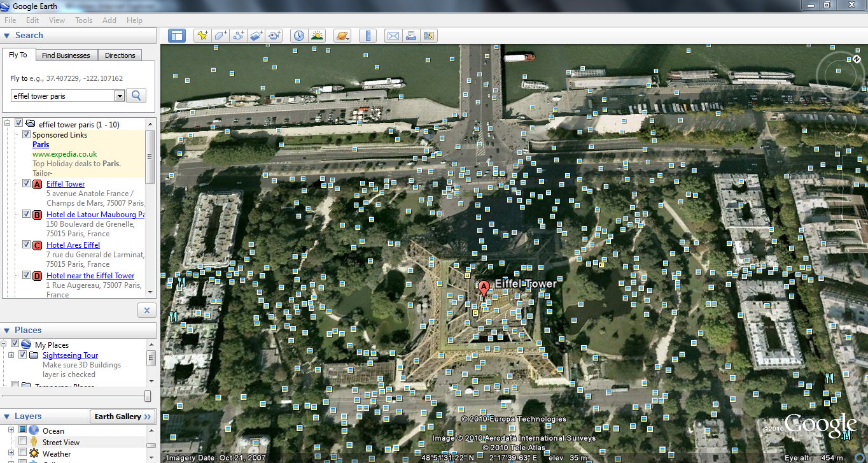Uncheck Hotel near the Eiffel Tower checkbox

pyautogui.click(x=26, y=275)
